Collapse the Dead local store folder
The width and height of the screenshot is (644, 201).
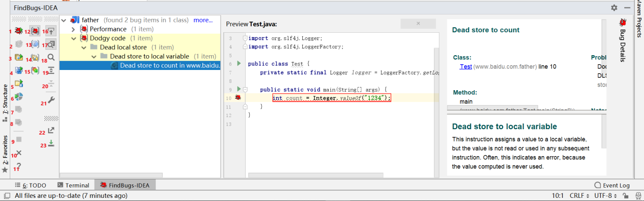[x=84, y=47]
